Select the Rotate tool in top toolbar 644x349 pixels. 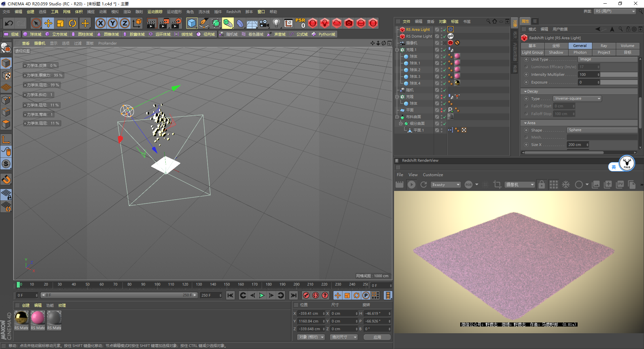click(72, 23)
